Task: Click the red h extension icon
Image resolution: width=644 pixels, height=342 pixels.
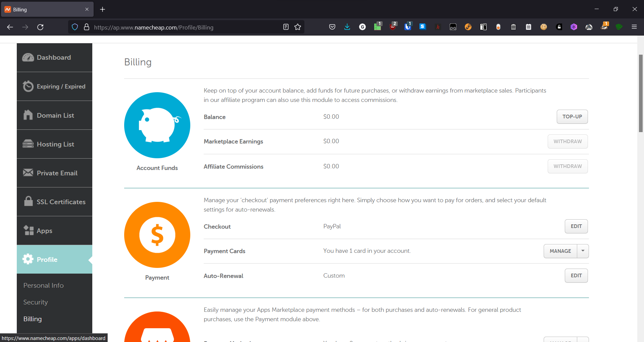Action: click(x=438, y=27)
